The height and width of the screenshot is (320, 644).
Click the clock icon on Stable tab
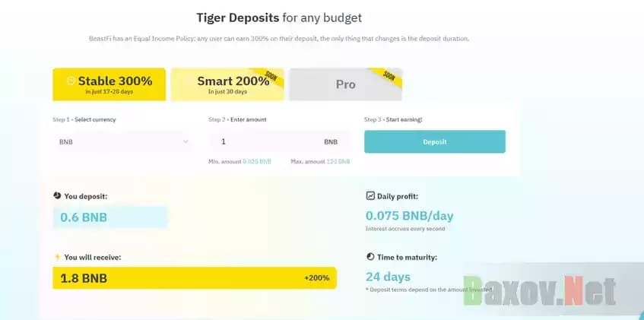pos(71,81)
